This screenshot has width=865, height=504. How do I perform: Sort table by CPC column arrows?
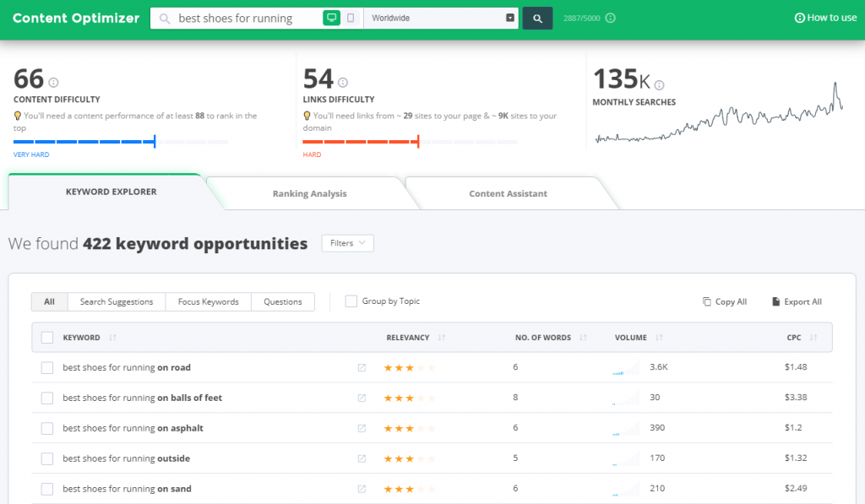point(813,338)
